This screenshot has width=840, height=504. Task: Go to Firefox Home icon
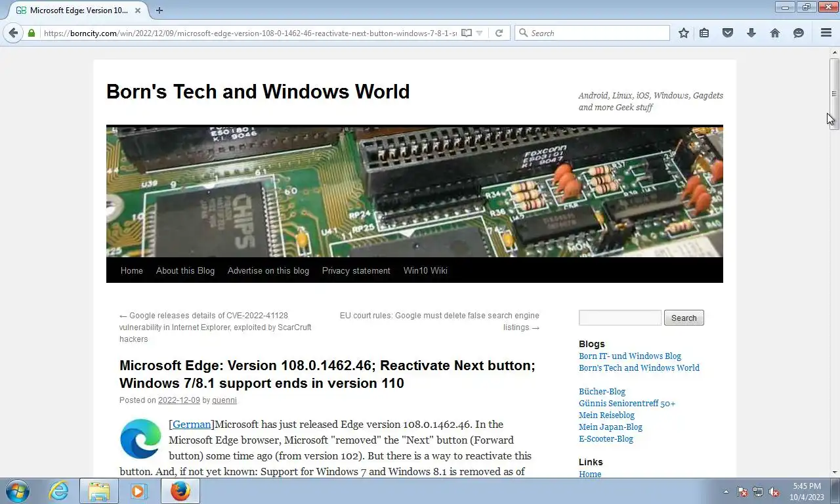[x=775, y=33]
